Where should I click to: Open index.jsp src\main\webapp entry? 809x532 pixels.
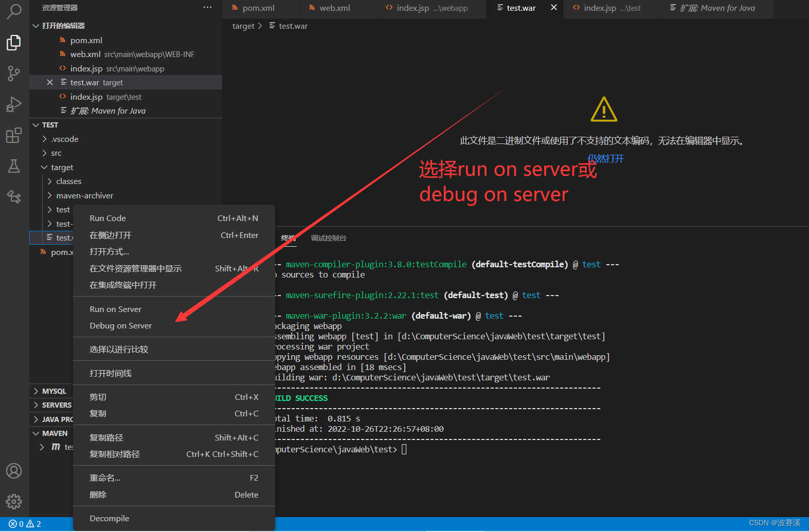tap(125, 68)
